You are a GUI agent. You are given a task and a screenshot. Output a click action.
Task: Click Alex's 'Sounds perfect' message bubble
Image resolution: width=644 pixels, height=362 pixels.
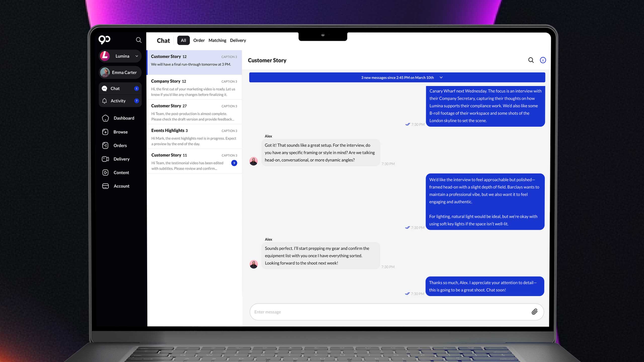pos(320,256)
